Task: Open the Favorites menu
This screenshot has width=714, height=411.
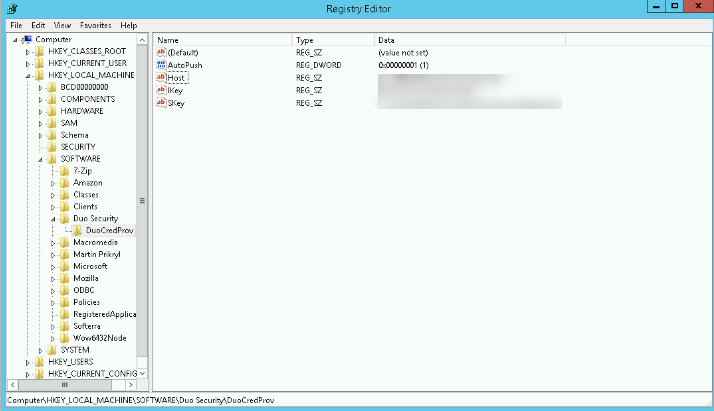Action: pos(96,24)
